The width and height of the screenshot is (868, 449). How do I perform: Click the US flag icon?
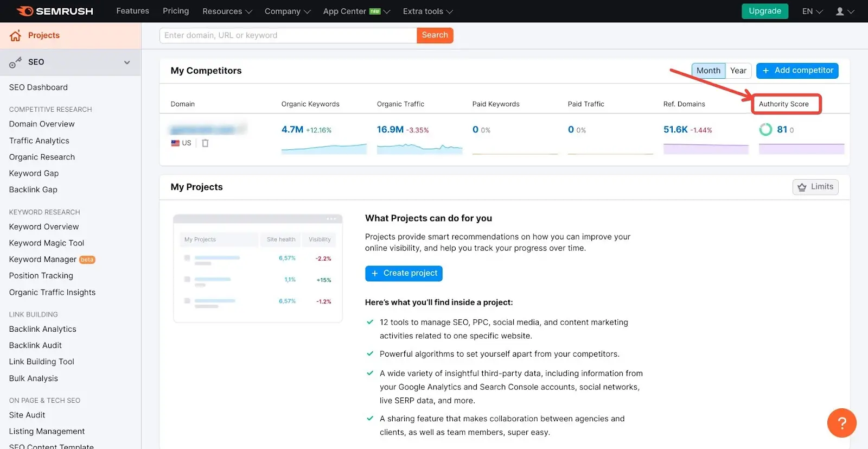pos(175,143)
